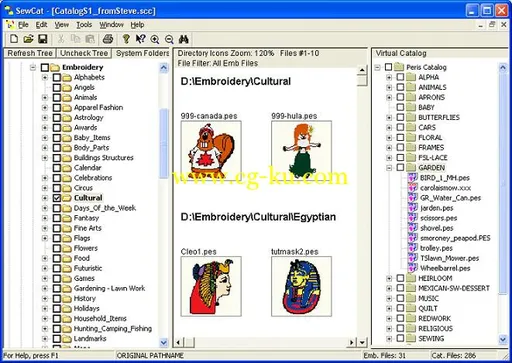Image resolution: width=512 pixels, height=363 pixels.
Task: Click the tutmask2.pes pharaoh thumbnail
Action: coord(301,286)
